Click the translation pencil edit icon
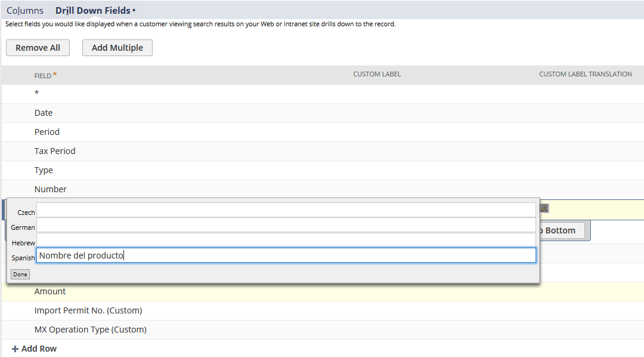This screenshot has height=357, width=644. 544,209
